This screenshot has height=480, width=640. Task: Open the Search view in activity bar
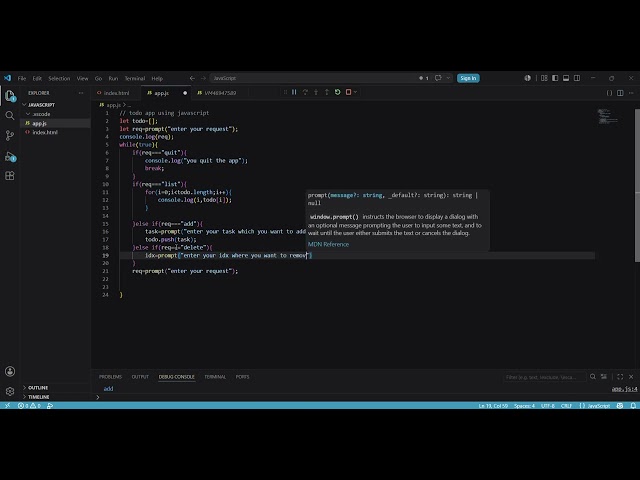[10, 116]
